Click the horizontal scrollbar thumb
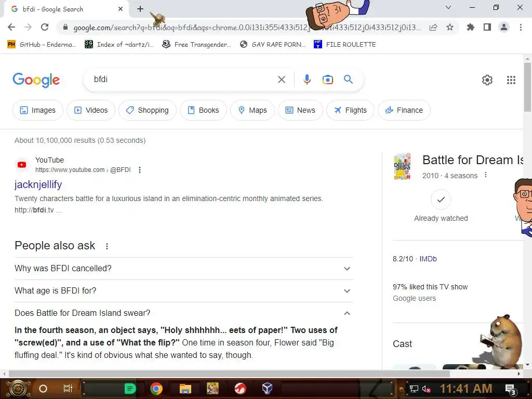Viewport: 532px width, 399px height. click(229, 374)
